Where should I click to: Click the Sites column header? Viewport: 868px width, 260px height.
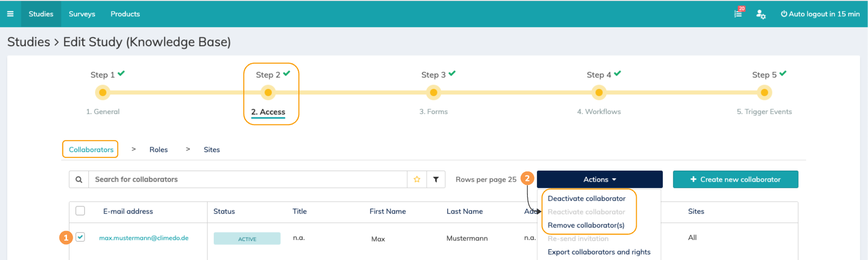pyautogui.click(x=696, y=211)
